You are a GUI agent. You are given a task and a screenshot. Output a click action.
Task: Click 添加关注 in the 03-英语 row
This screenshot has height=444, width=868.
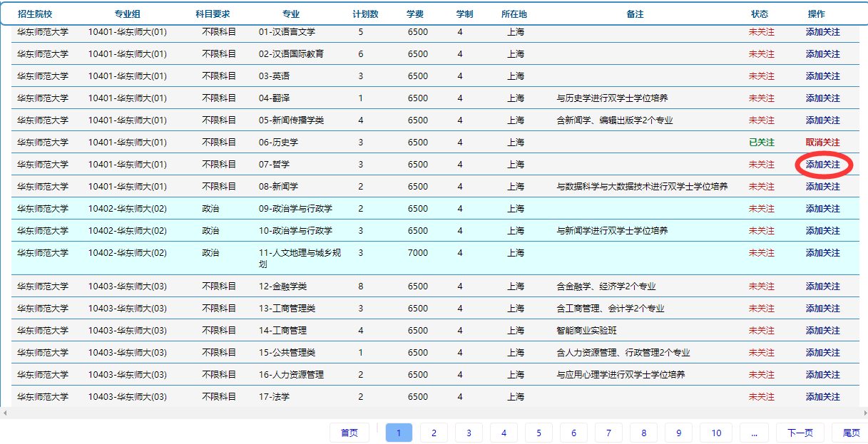[822, 76]
